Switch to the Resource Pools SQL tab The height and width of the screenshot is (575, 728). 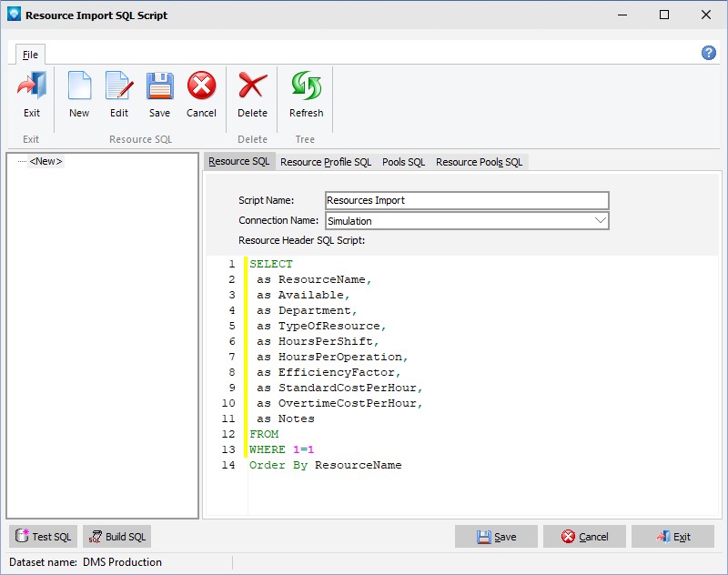point(480,162)
